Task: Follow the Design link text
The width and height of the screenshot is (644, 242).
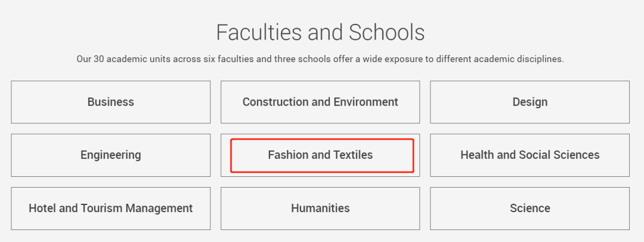Action: click(530, 102)
